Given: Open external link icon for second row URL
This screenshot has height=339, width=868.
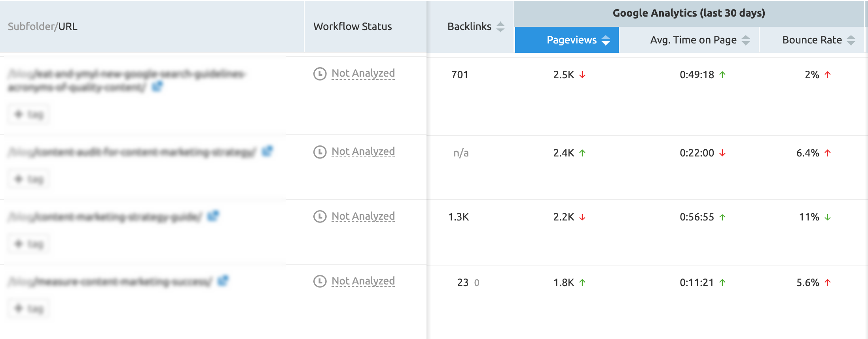Looking at the screenshot, I should (267, 151).
